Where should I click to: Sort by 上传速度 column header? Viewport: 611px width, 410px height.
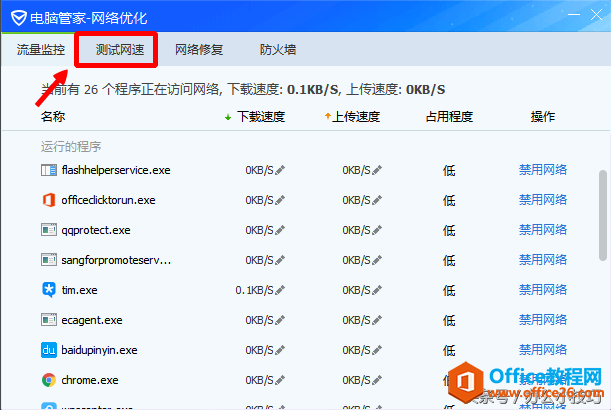pyautogui.click(x=356, y=117)
